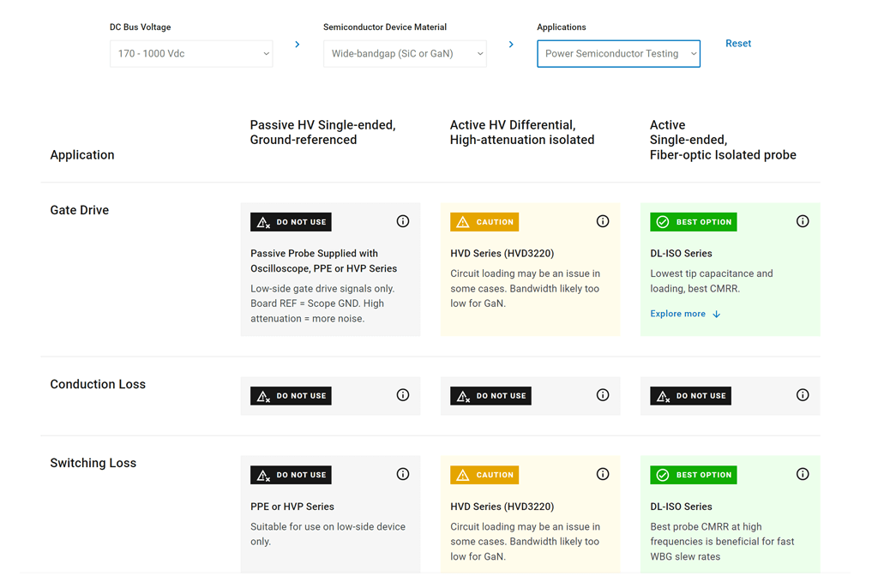Show info for Switching Loss PPE or HVP card
This screenshot has height=588, width=878.
click(x=403, y=474)
